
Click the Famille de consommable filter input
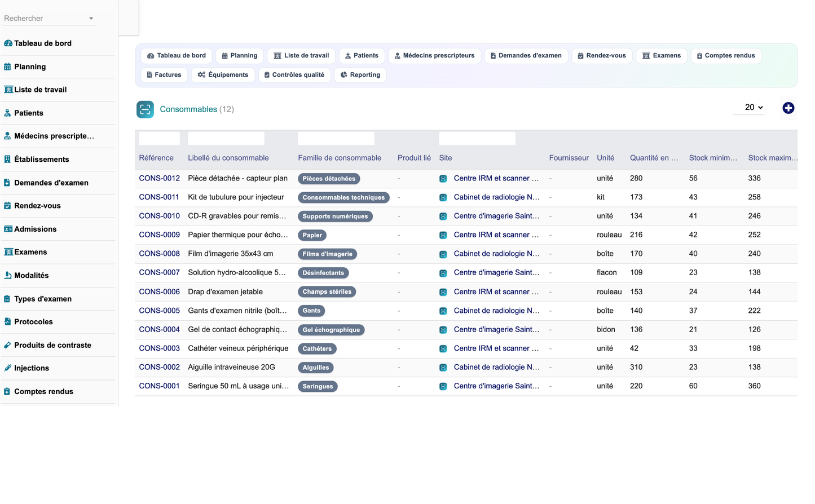click(336, 139)
